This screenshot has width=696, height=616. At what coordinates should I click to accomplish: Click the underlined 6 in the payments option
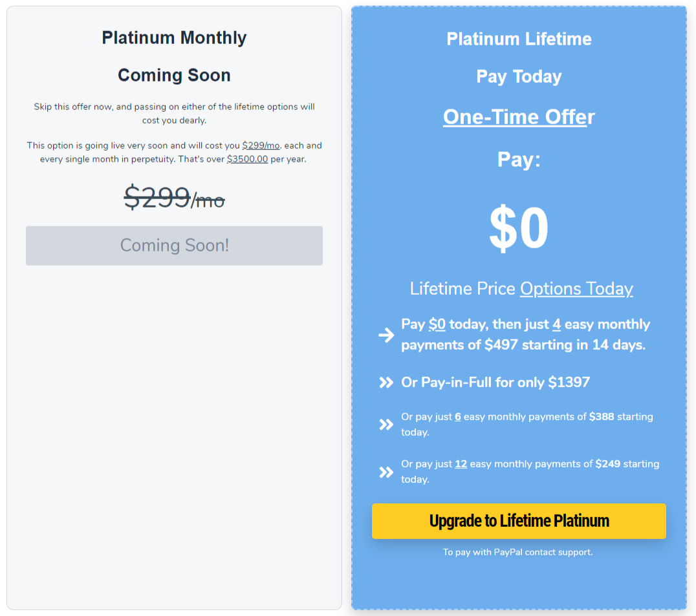coord(457,417)
